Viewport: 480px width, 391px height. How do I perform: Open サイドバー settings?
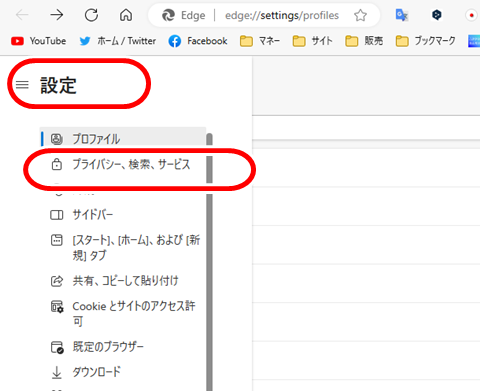pos(123,215)
